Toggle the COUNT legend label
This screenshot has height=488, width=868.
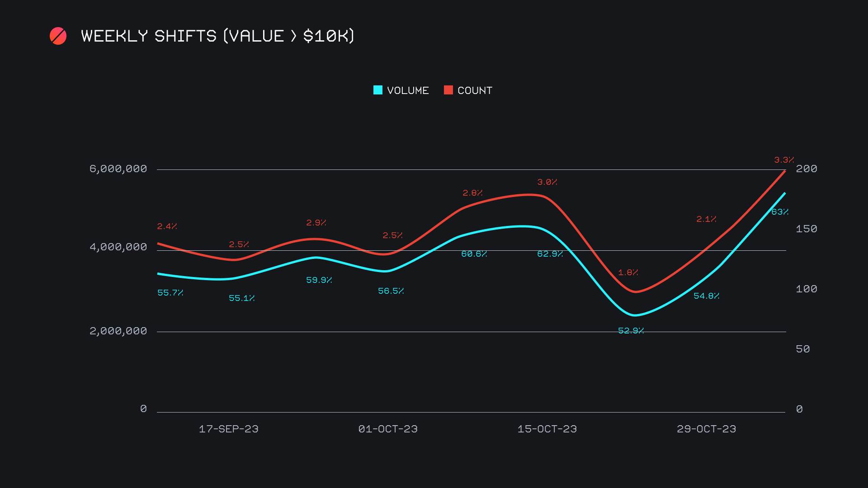coord(475,91)
